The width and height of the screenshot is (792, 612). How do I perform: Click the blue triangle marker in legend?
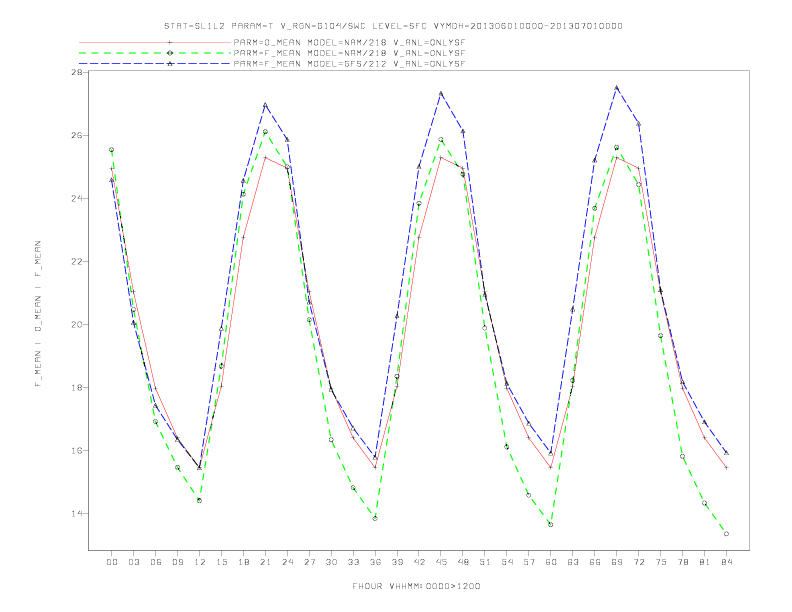pyautogui.click(x=170, y=64)
